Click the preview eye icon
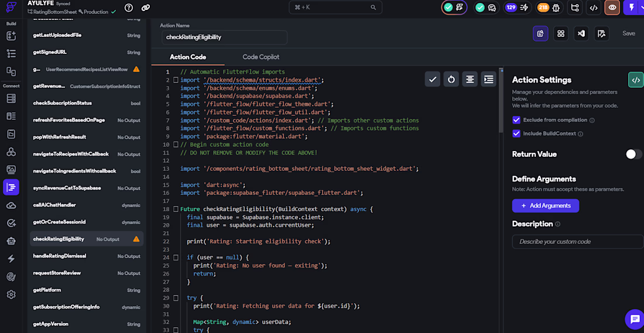This screenshot has width=644, height=333. point(612,8)
